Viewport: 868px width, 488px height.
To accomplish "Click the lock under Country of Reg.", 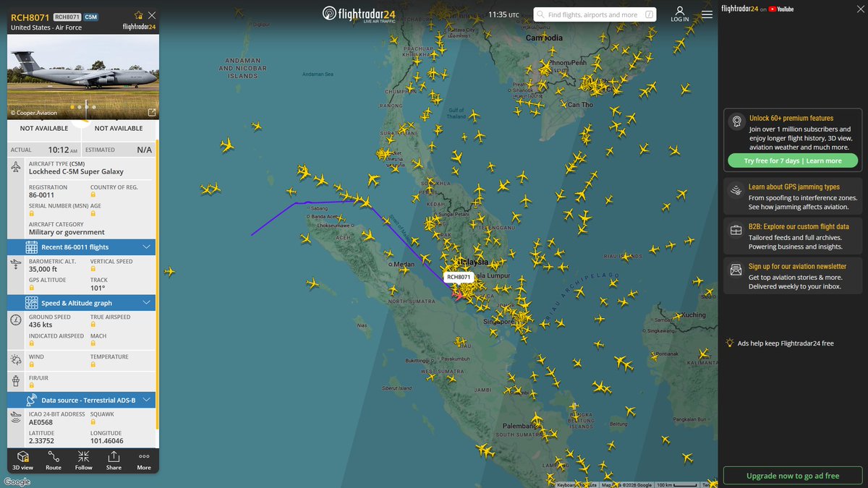I will point(93,196).
